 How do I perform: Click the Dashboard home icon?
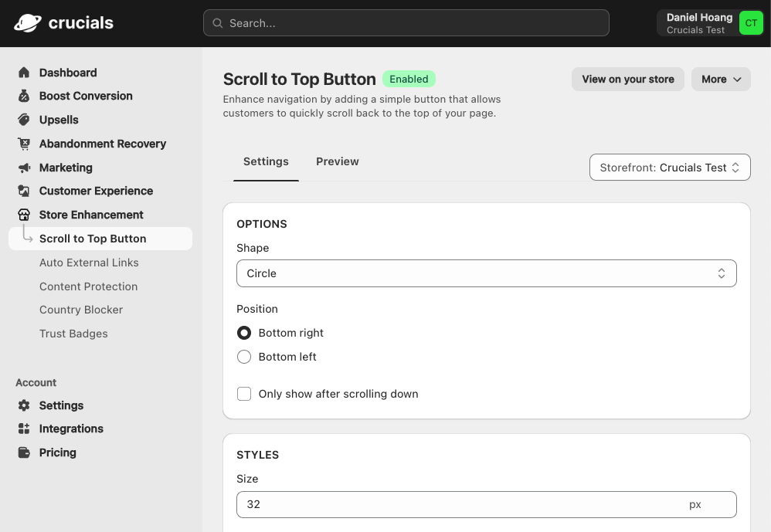click(24, 73)
